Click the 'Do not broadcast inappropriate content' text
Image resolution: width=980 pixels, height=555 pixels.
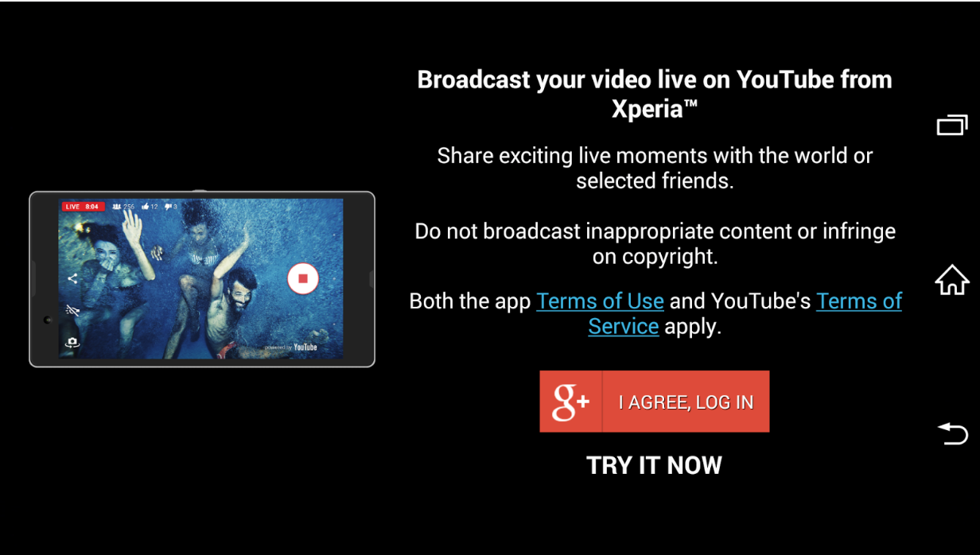[654, 244]
